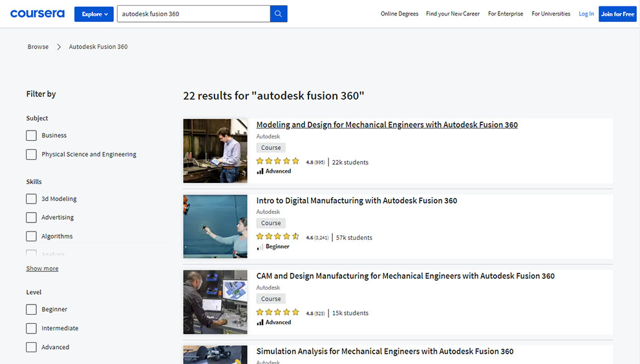Click the Advanced level bars icon on the first course

click(260, 171)
